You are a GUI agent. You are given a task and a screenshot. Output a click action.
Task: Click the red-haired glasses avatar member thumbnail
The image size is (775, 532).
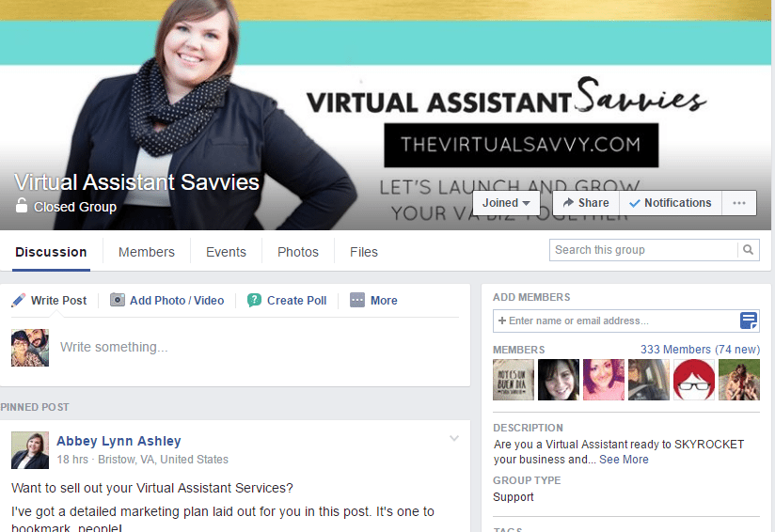[694, 380]
